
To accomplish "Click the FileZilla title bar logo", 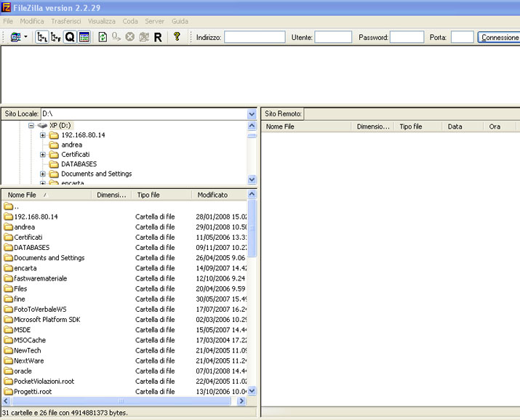I will (x=6, y=7).
